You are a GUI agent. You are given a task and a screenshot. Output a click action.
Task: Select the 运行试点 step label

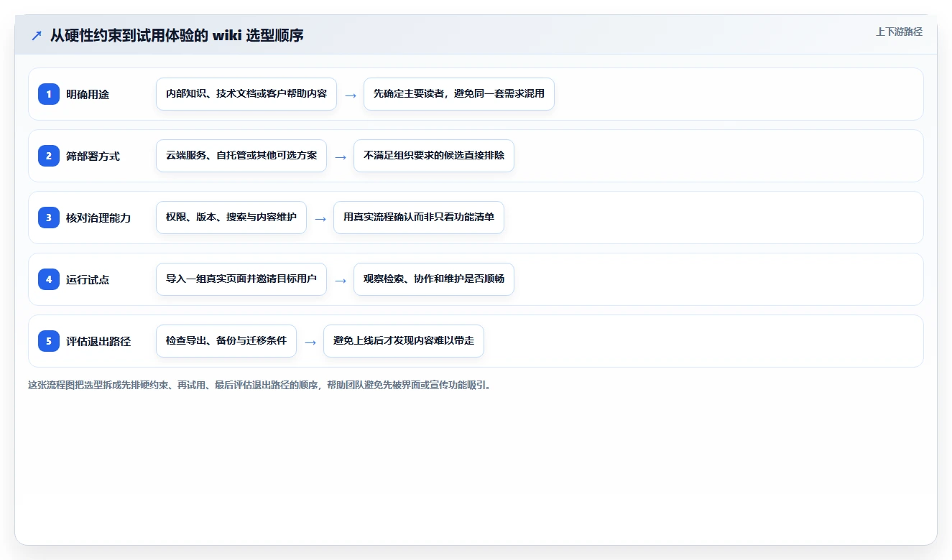(88, 279)
